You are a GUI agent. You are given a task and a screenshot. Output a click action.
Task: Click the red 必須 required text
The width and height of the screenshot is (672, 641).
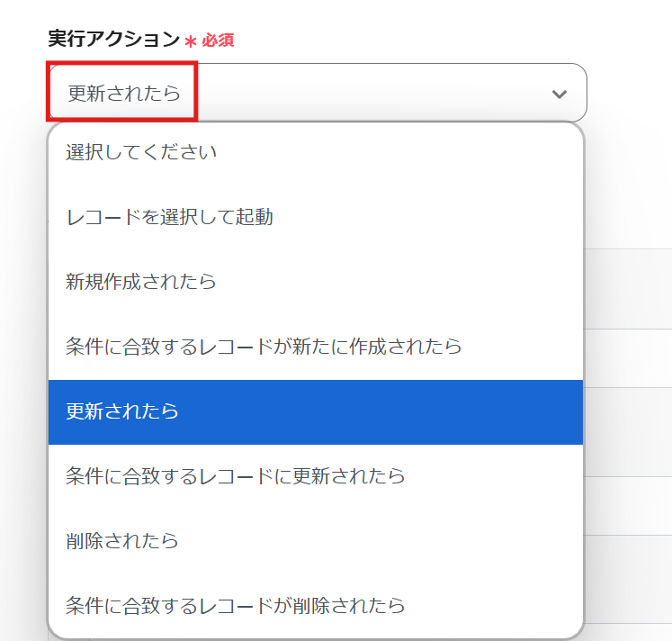pos(218,41)
